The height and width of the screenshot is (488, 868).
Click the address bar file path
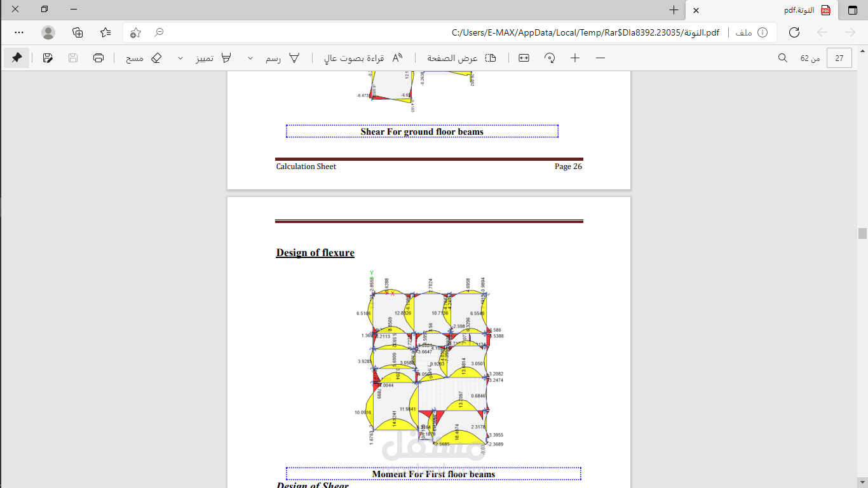[x=585, y=32]
